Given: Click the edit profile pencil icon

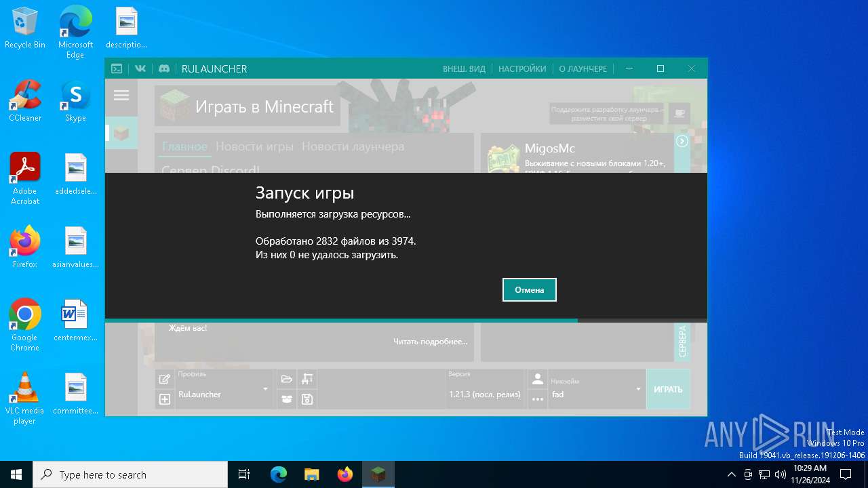Looking at the screenshot, I should tap(164, 379).
